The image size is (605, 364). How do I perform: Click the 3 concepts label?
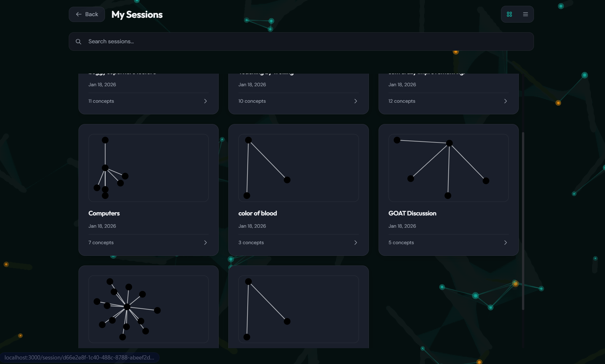click(251, 243)
